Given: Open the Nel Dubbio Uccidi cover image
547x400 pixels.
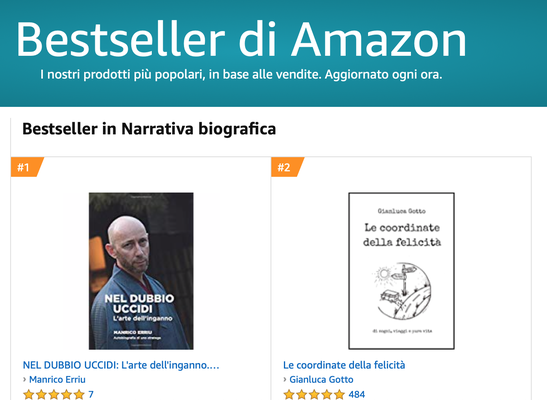Looking at the screenshot, I should pos(141,271).
